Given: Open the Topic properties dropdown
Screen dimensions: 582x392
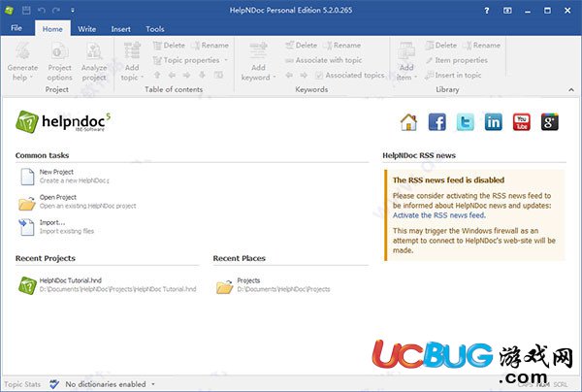Looking at the screenshot, I should tap(190, 60).
